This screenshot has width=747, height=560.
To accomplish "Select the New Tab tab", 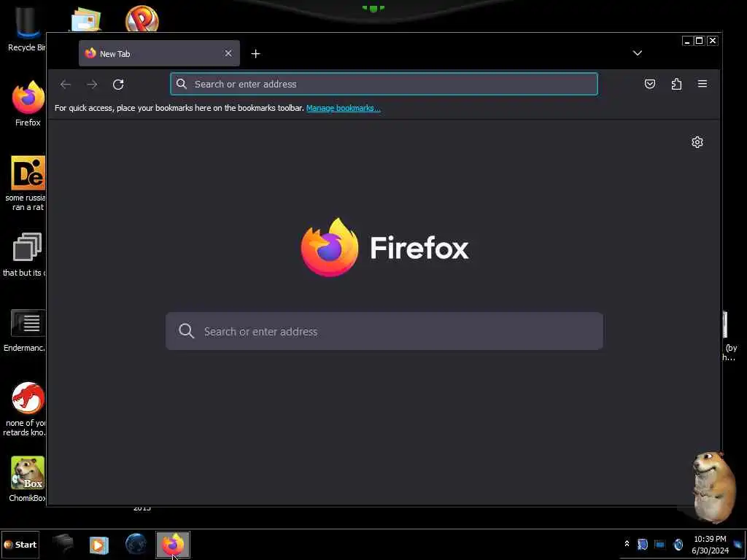I will pos(159,53).
